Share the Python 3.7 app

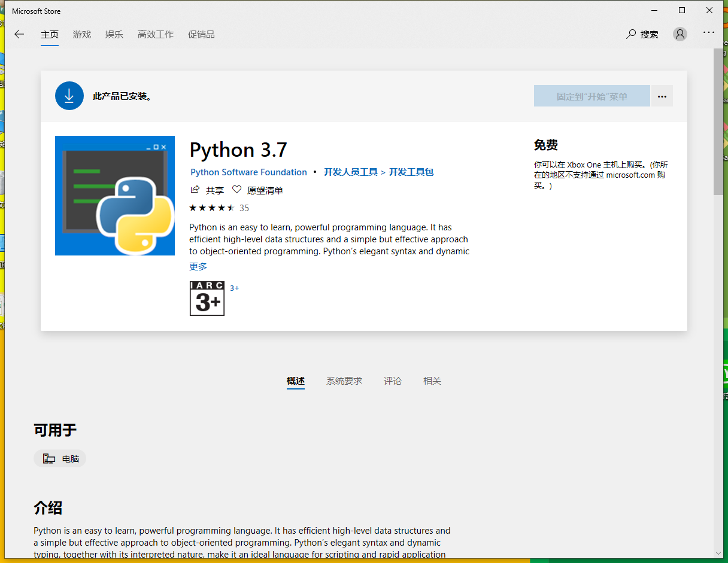(195, 190)
